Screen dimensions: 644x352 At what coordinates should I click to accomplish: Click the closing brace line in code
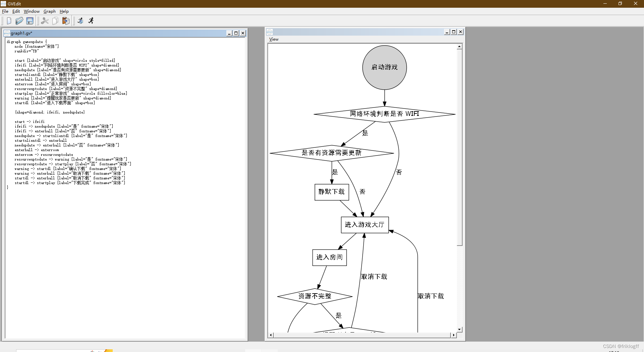(7, 188)
